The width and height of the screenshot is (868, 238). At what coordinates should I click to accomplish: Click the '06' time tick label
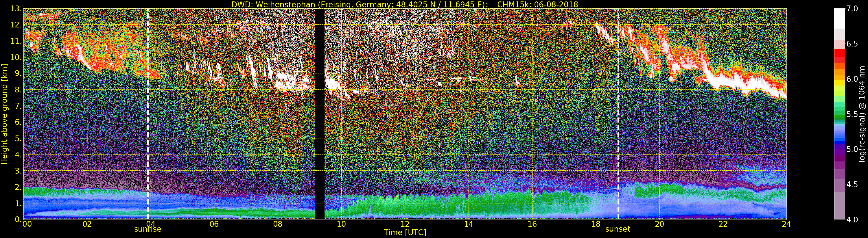(x=214, y=224)
